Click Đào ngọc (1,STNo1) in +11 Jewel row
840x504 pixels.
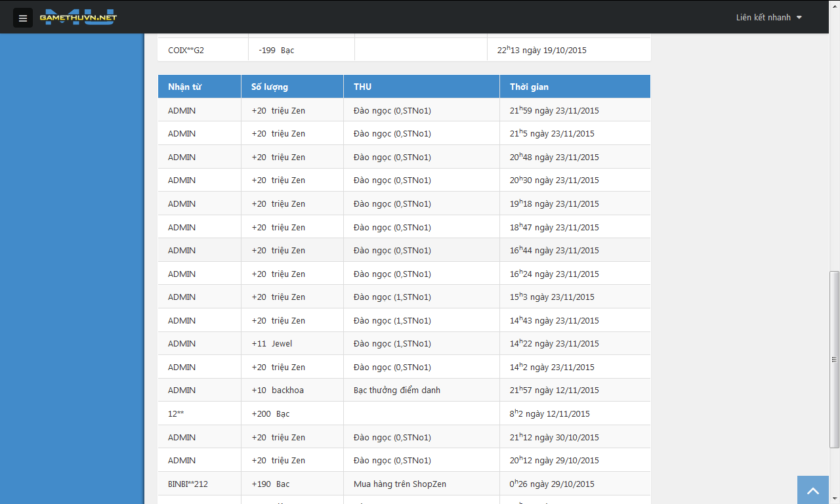click(392, 344)
